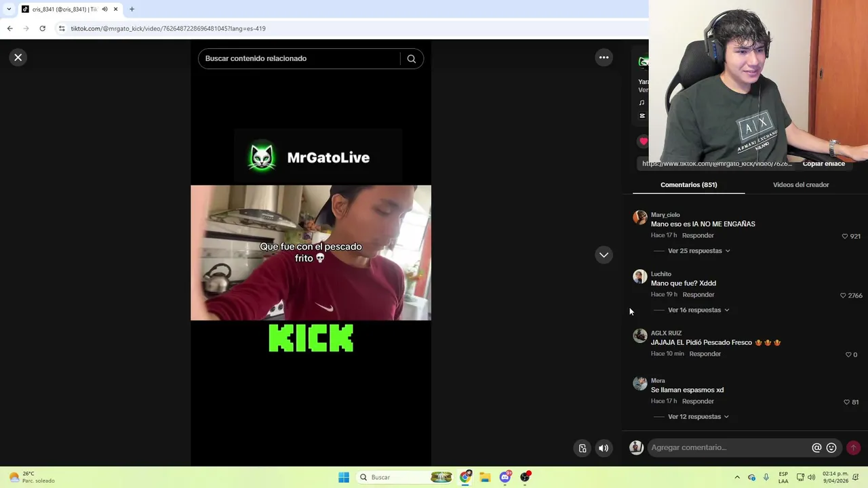Screen dimensions: 868x488
Task: Open File Explorer from the taskbar
Action: tap(485, 477)
